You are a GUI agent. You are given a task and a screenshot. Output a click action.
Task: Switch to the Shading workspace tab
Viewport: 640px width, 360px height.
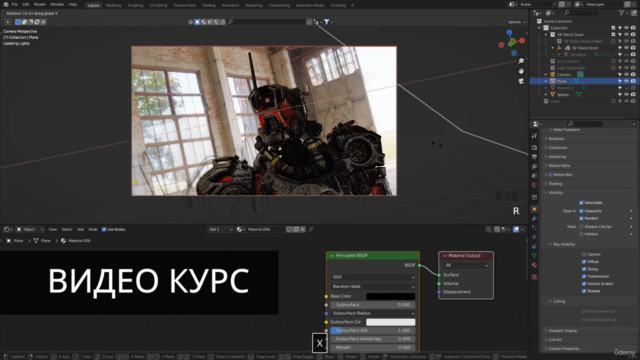pyautogui.click(x=209, y=5)
